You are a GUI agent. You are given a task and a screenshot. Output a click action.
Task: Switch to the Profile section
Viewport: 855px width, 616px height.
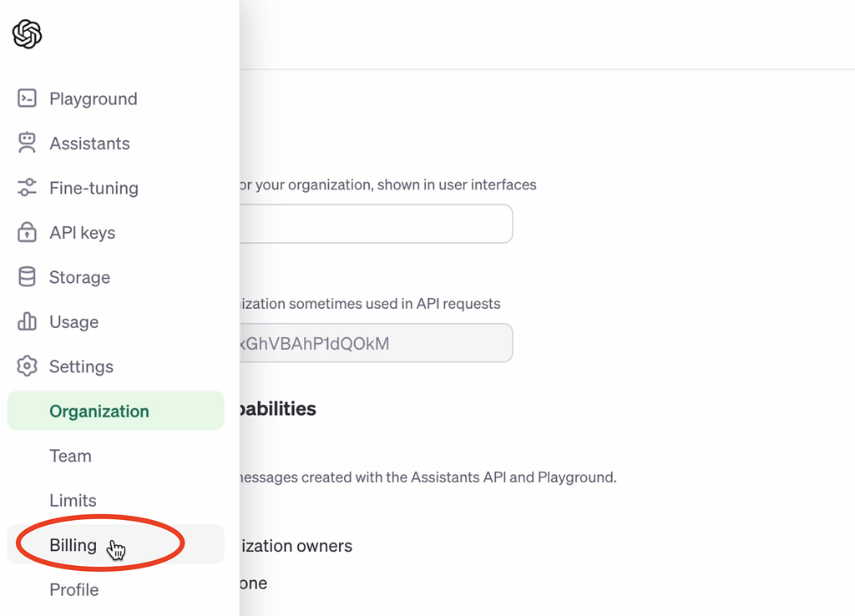click(x=73, y=589)
